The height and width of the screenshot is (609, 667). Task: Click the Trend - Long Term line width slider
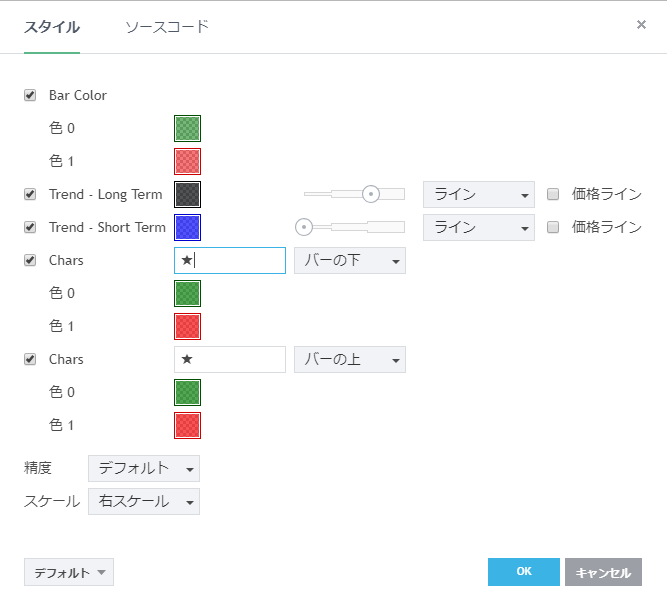click(x=355, y=194)
